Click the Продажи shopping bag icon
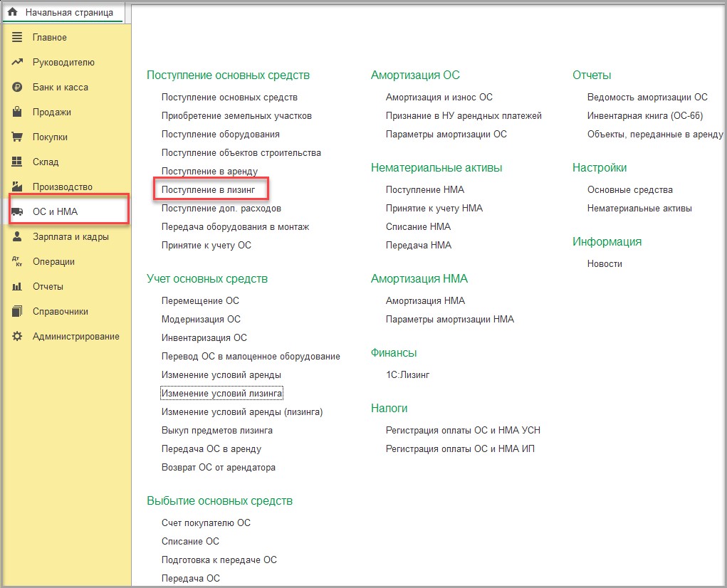The width and height of the screenshot is (727, 588). (17, 112)
